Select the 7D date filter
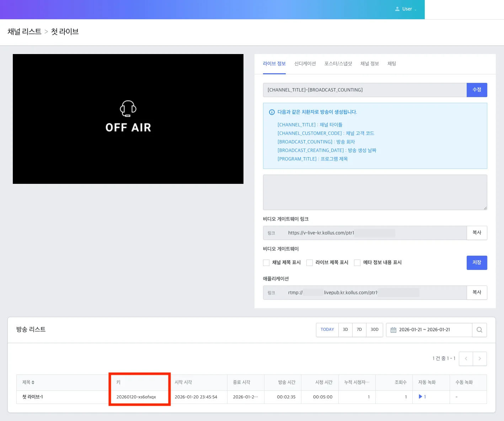 pyautogui.click(x=359, y=330)
